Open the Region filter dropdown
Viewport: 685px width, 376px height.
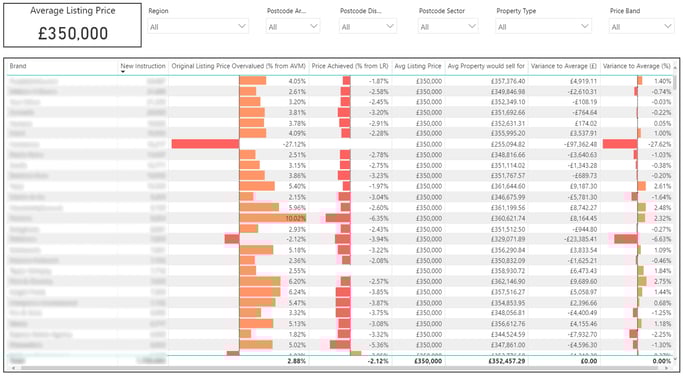[198, 27]
